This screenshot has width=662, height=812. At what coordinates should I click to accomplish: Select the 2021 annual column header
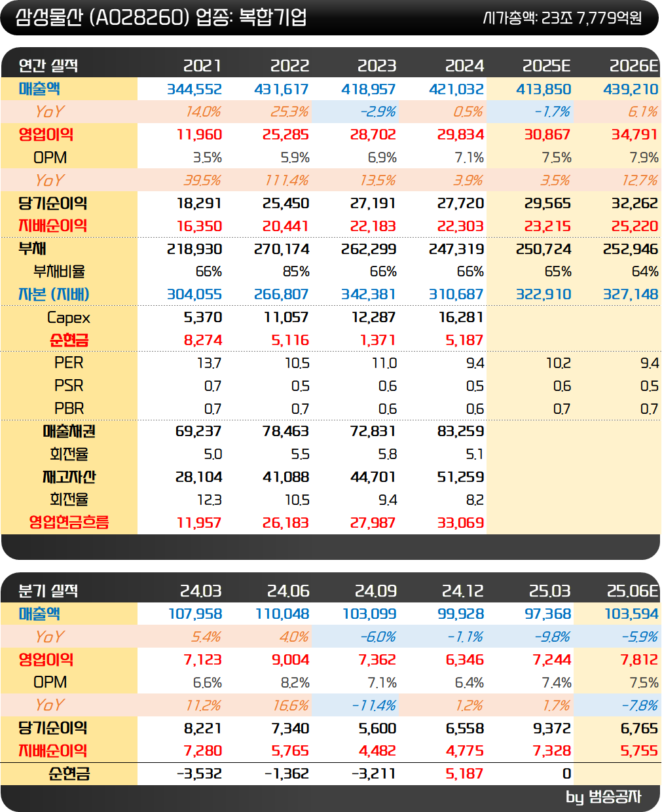(202, 65)
